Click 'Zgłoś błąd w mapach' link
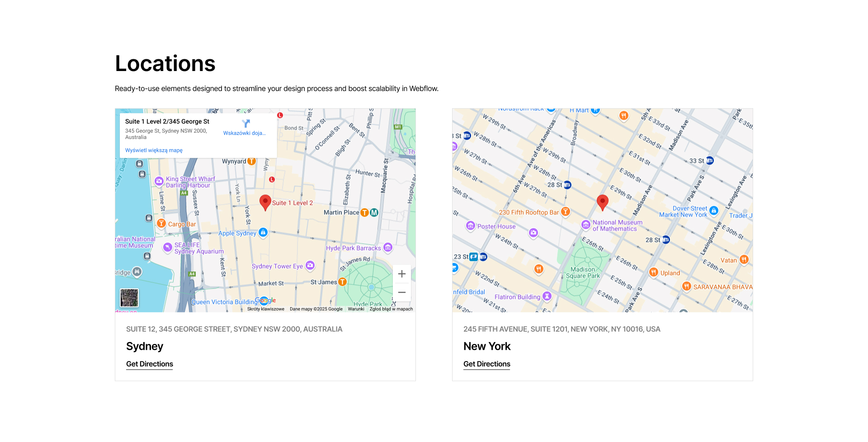 [391, 309]
